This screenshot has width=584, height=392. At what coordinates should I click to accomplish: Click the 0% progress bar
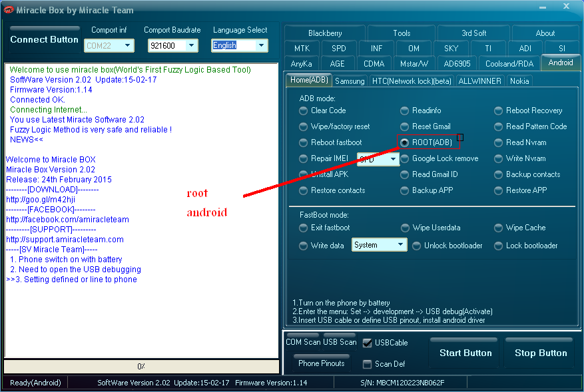142,366
